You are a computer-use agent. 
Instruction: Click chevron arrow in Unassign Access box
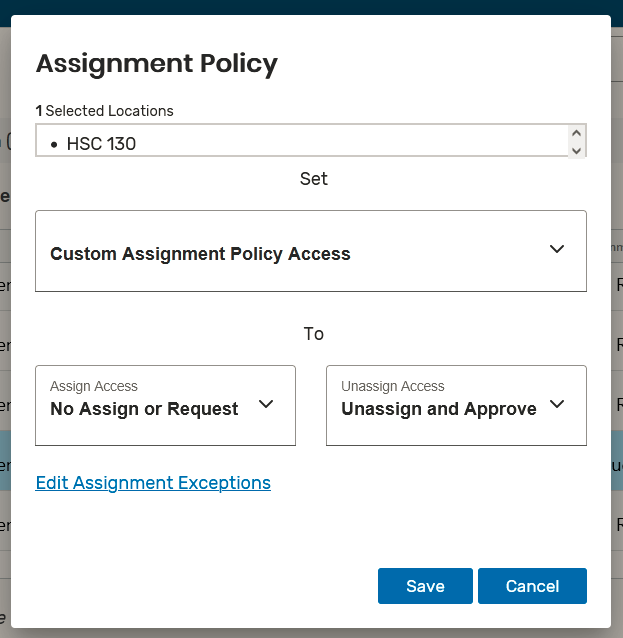557,404
